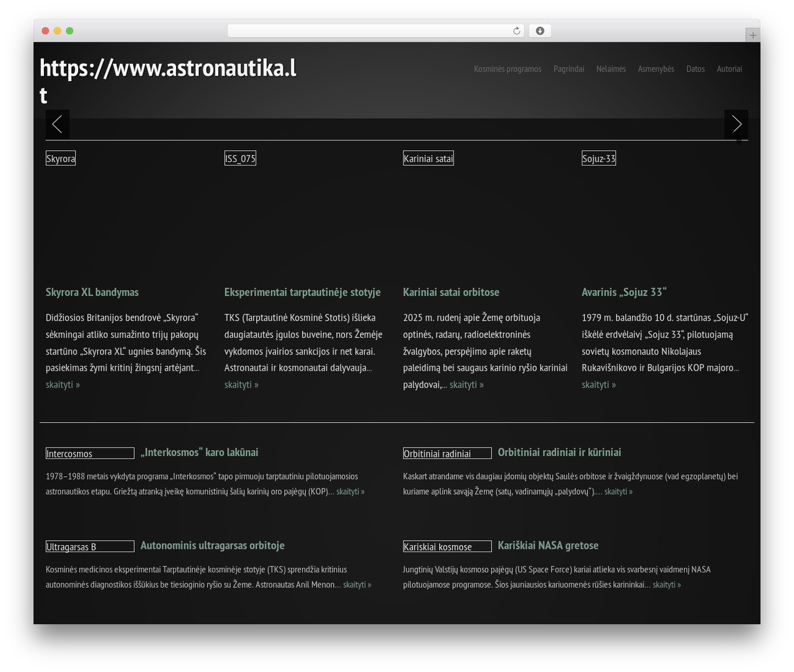The width and height of the screenshot is (794, 672).
Task: Click skaityti in Kariškiai NASA excerpt
Action: point(667,584)
